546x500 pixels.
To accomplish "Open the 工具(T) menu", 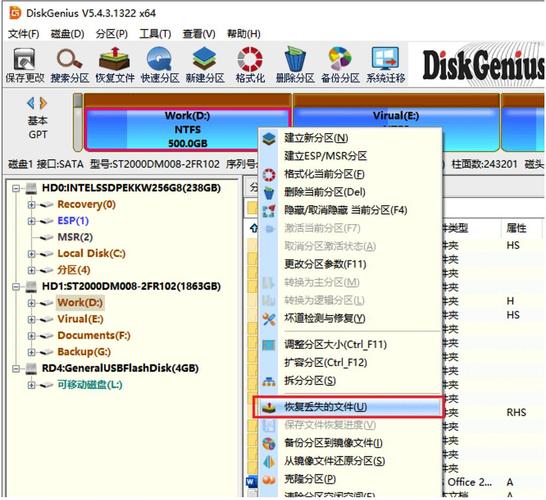I will point(155,34).
